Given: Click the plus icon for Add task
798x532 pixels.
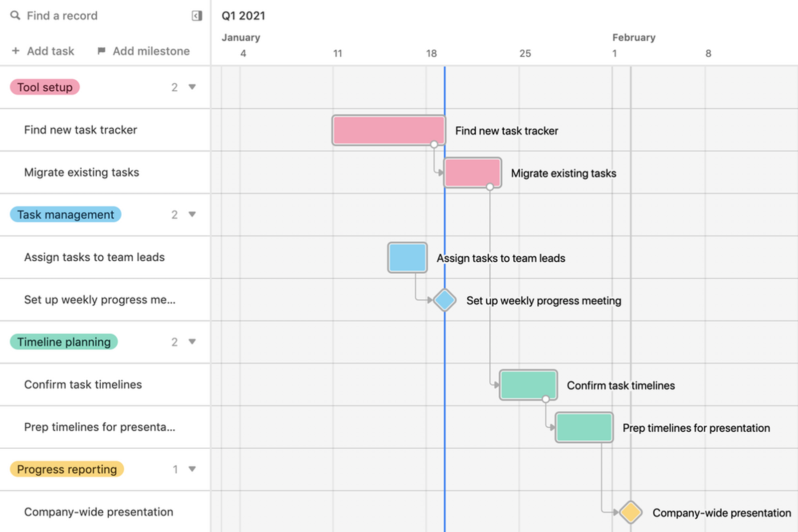Looking at the screenshot, I should [16, 51].
